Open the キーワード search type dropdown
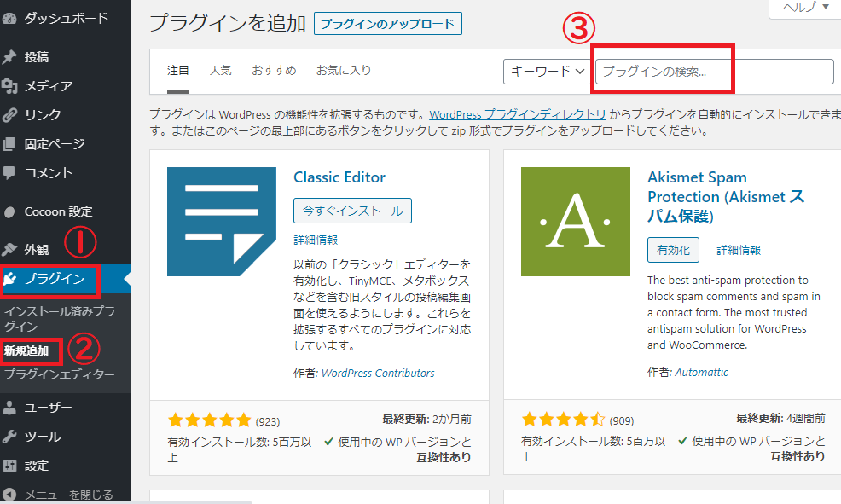Image resolution: width=841 pixels, height=504 pixels. [x=547, y=72]
